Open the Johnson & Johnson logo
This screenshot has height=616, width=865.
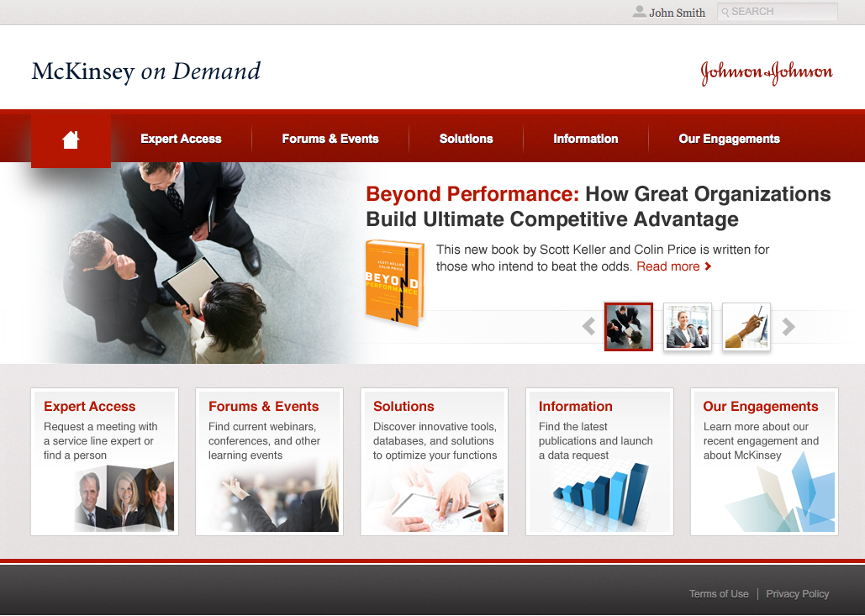coord(767,72)
